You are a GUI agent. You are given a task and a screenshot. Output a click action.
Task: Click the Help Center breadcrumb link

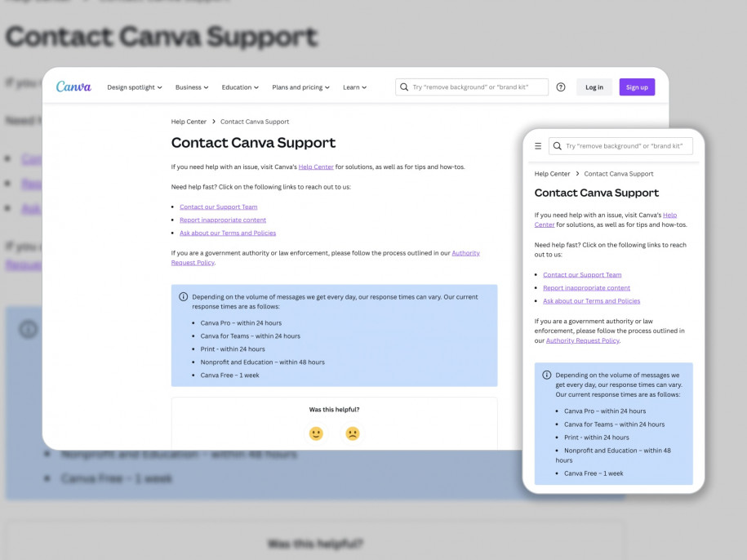[x=188, y=121]
